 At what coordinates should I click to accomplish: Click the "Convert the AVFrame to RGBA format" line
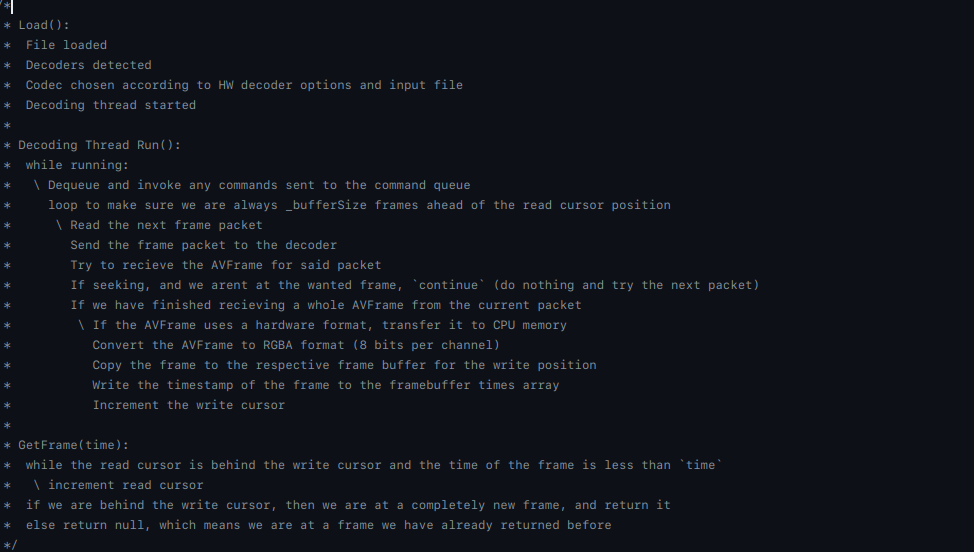click(x=296, y=345)
